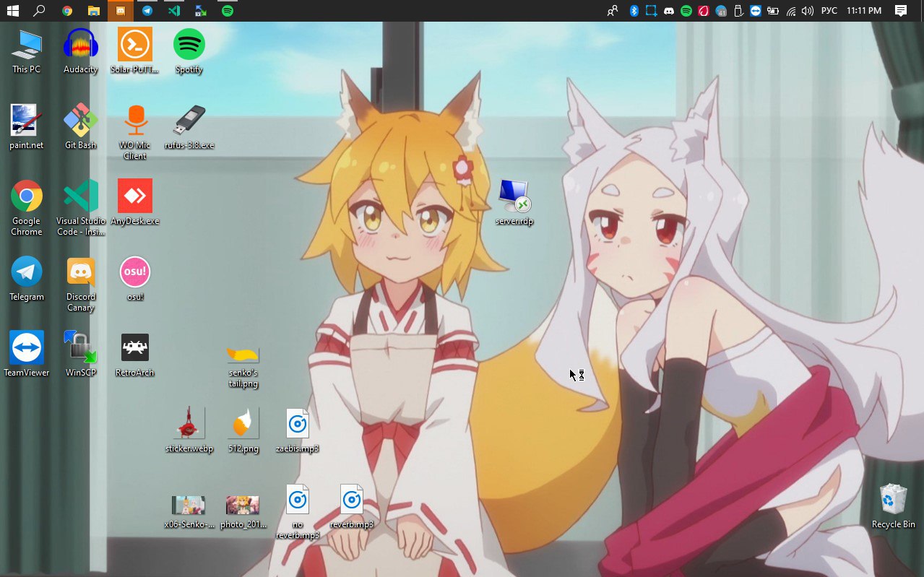
Task: Select the sticker.webp file
Action: [189, 430]
